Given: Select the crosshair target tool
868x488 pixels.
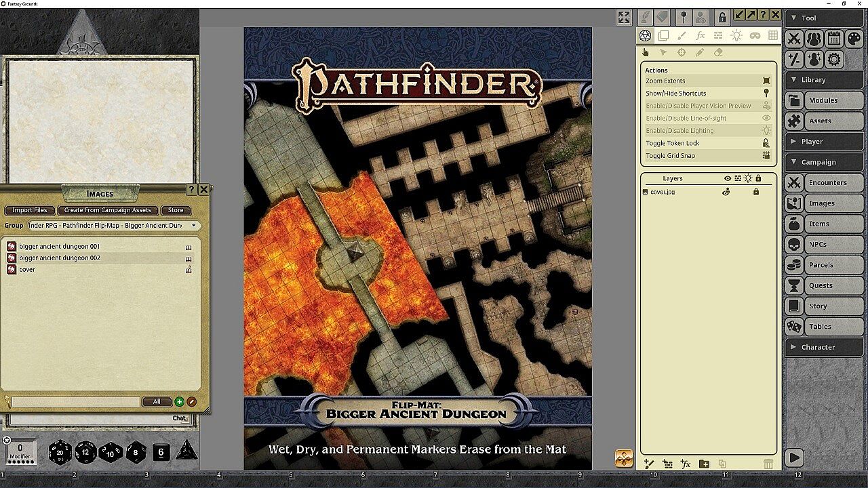Looking at the screenshot, I should [x=682, y=53].
